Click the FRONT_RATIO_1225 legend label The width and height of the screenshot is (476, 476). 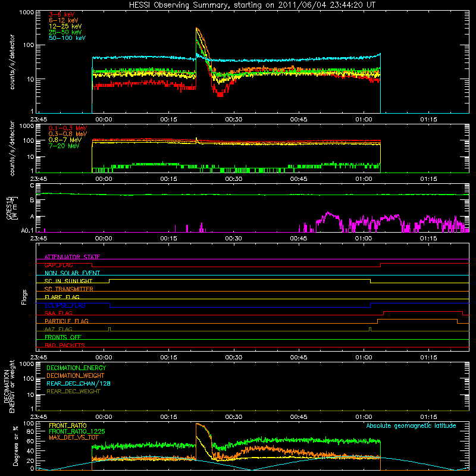pyautogui.click(x=77, y=431)
